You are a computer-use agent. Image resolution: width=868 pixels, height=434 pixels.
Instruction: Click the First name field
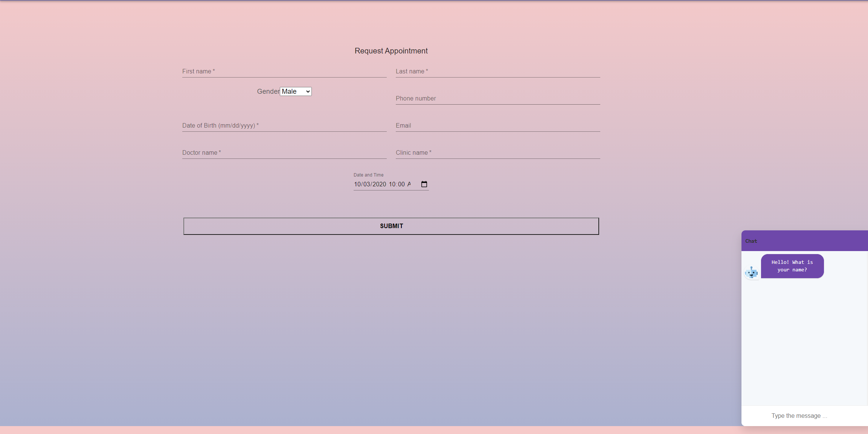[x=284, y=71]
